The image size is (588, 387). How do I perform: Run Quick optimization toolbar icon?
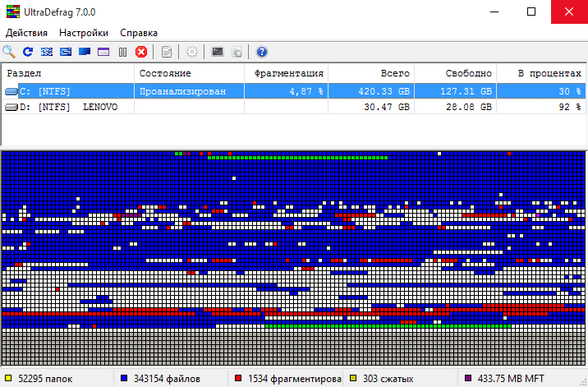click(66, 52)
